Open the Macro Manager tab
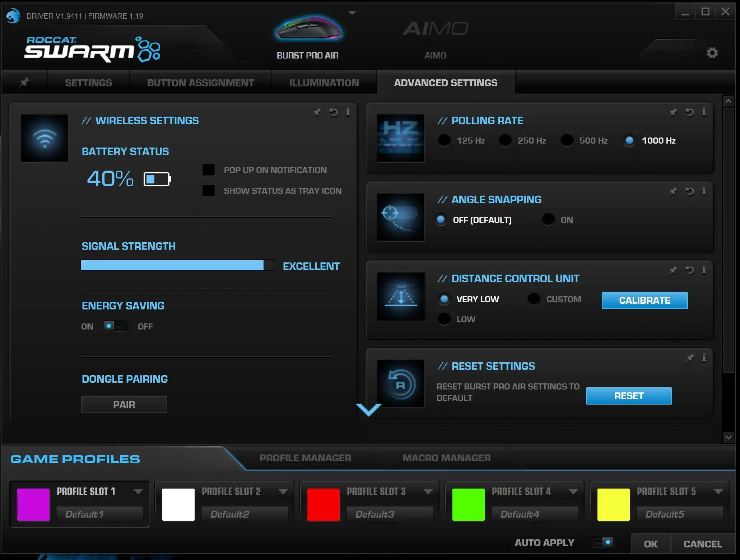740x560 pixels. pos(446,458)
